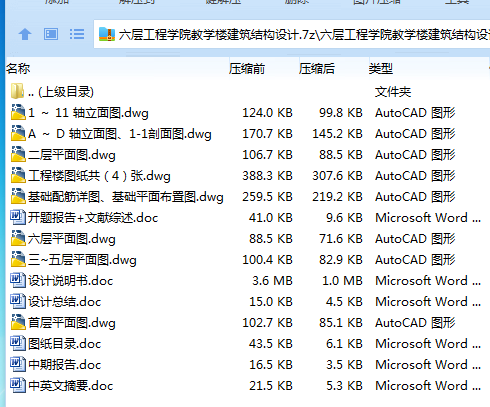Select the file 二层平面图.dwg
Screen dimensions: 490x407
[x=72, y=155]
